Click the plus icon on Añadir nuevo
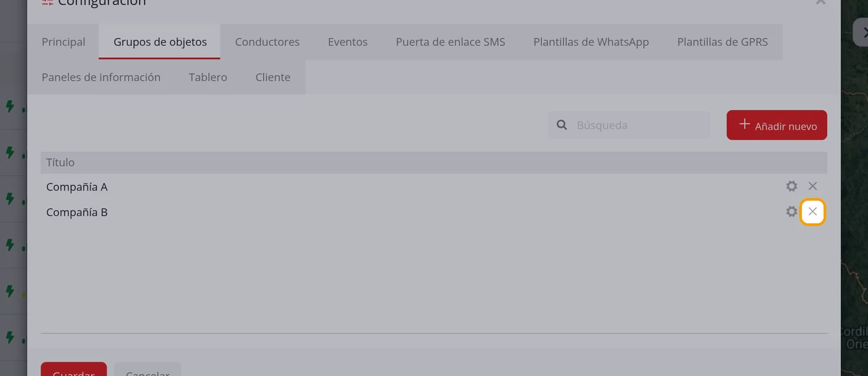The width and height of the screenshot is (868, 376). coord(745,125)
